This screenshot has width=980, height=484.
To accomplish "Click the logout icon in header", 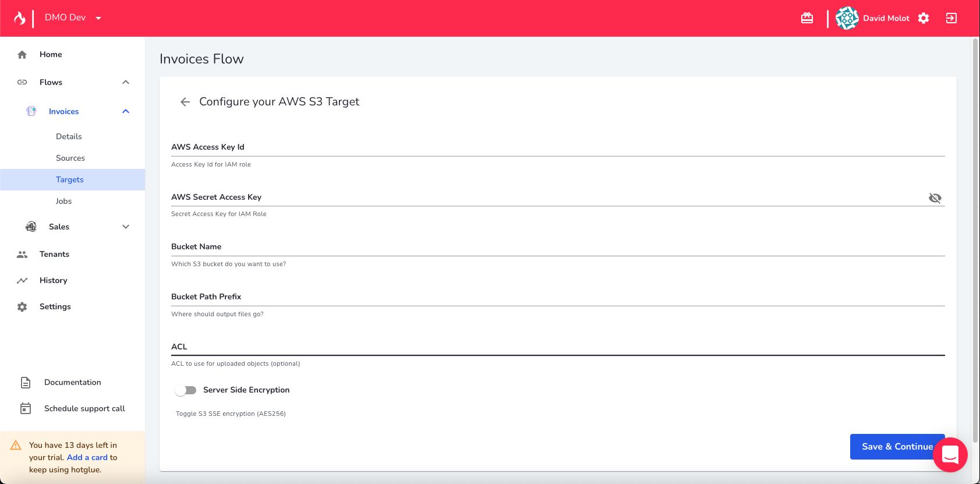I will tap(951, 18).
